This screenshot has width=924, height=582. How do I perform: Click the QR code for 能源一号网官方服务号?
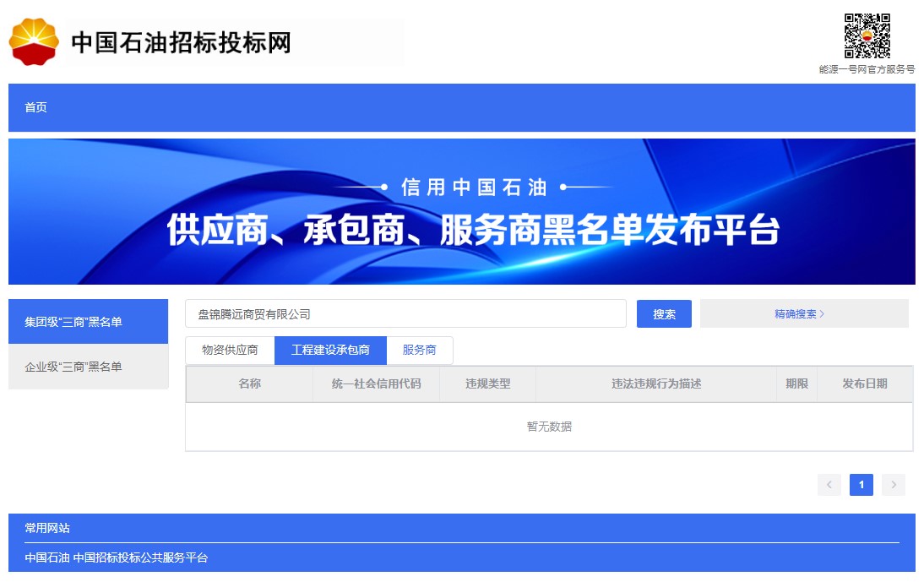tap(867, 36)
